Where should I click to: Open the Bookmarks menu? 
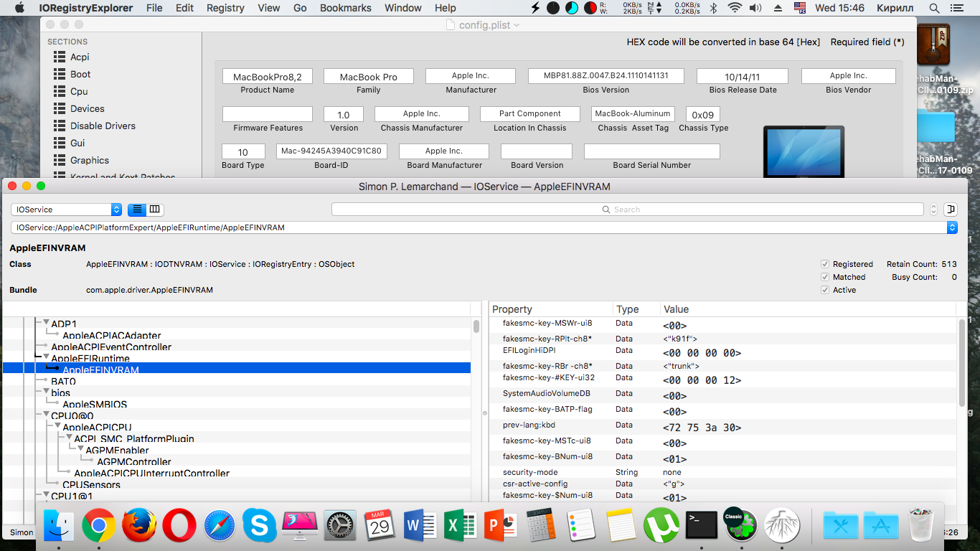click(346, 8)
